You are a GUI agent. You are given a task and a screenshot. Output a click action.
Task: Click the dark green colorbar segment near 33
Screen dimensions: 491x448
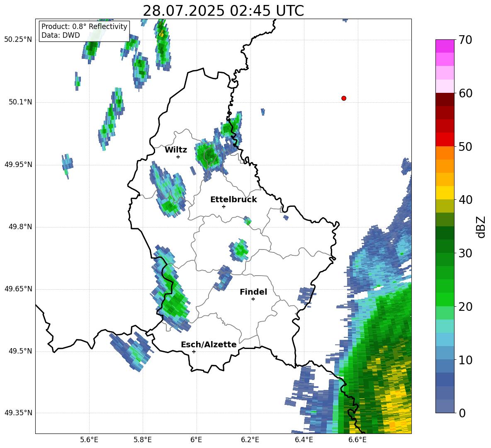445,233
